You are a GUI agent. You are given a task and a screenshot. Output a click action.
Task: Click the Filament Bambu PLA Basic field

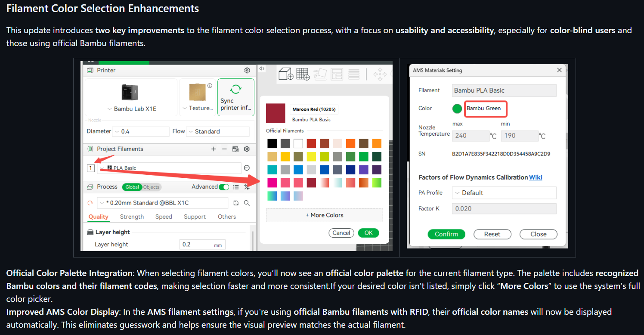(x=504, y=90)
